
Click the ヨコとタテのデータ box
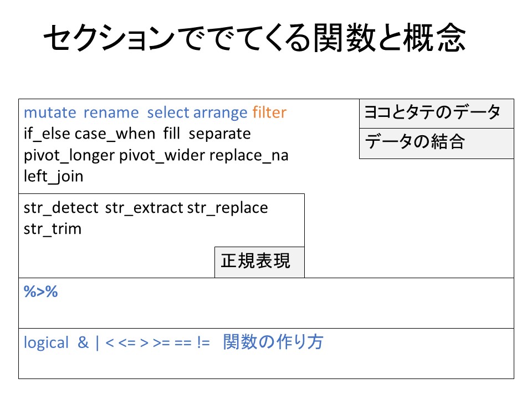436,114
